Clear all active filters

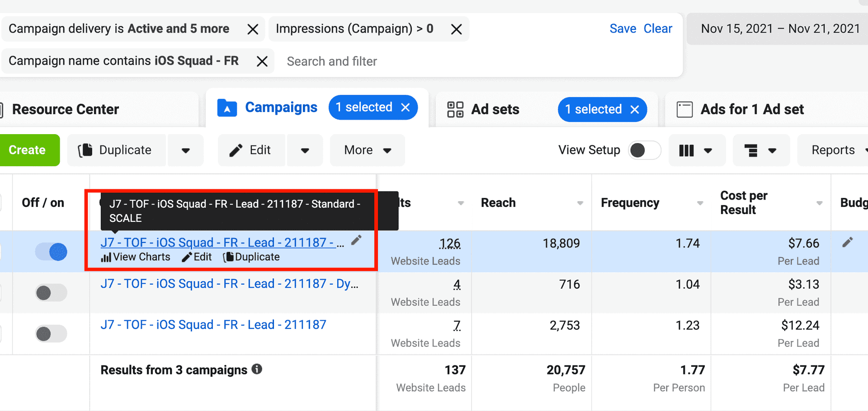658,28
